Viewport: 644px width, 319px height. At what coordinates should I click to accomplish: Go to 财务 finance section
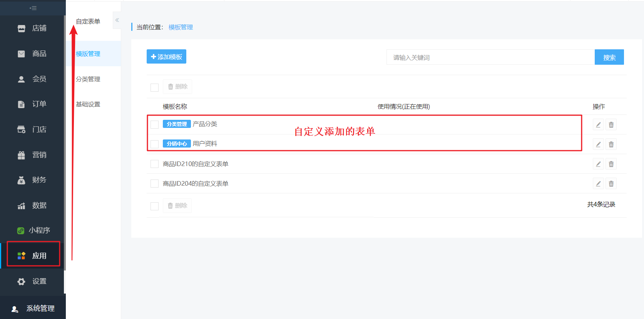click(x=32, y=180)
